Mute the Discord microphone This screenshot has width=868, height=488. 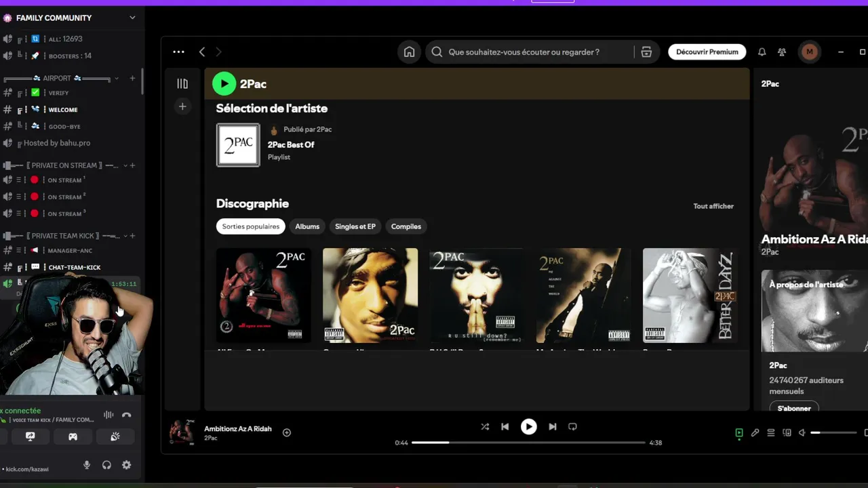[87, 465]
